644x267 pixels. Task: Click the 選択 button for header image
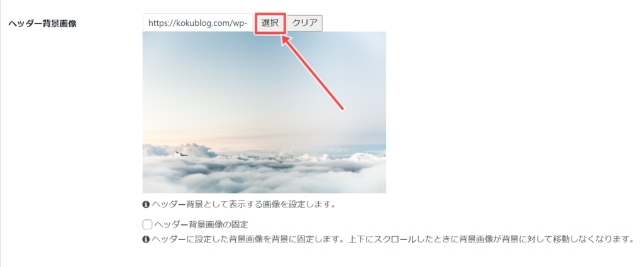[270, 23]
